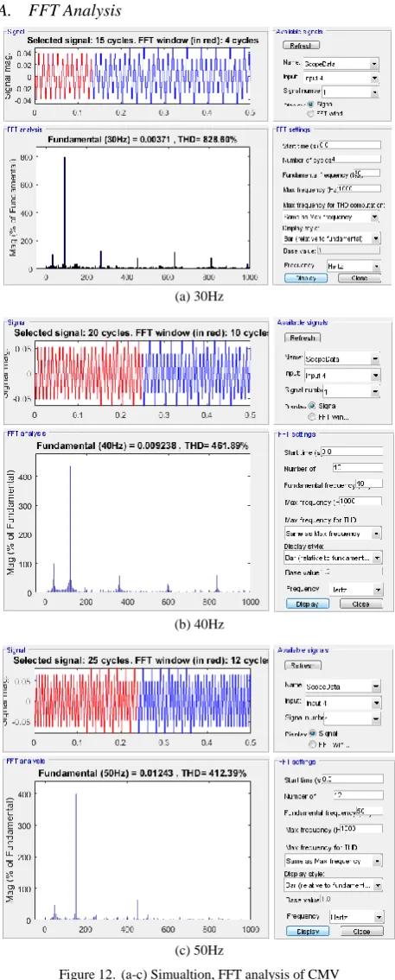Select FFT window radio in the 50Hz tool
Image resolution: width=395 pixels, height=980 pixels.
[310, 743]
